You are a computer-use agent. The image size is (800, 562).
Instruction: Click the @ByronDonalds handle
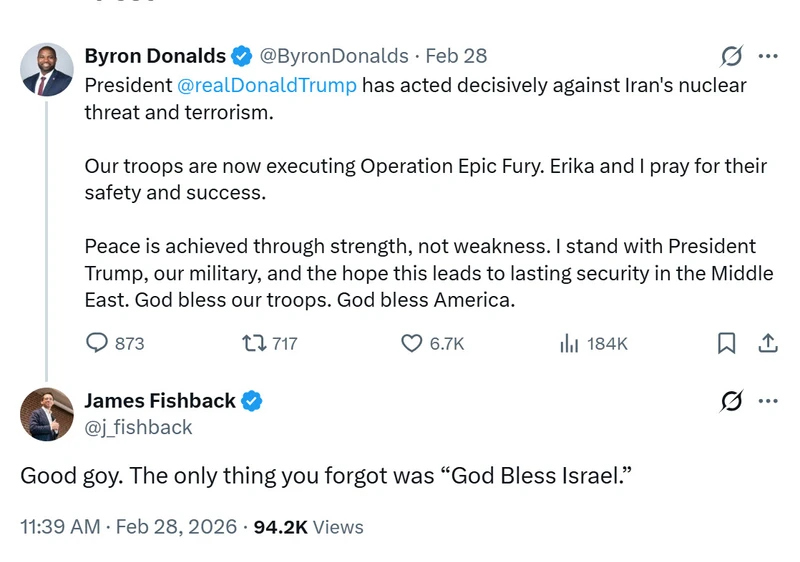[334, 56]
